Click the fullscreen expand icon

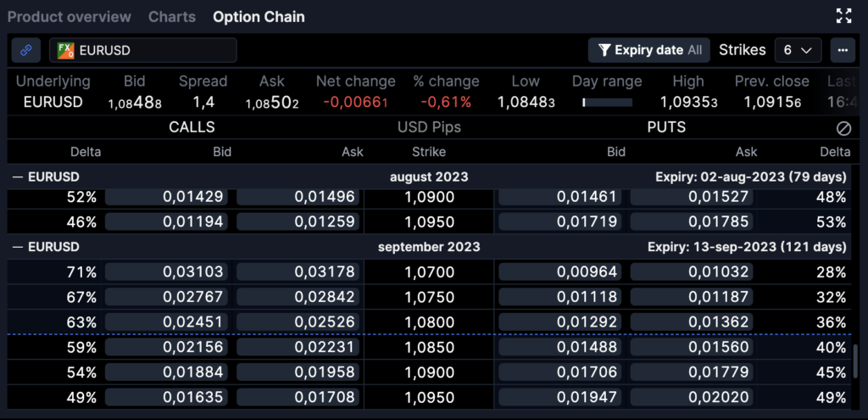[843, 16]
